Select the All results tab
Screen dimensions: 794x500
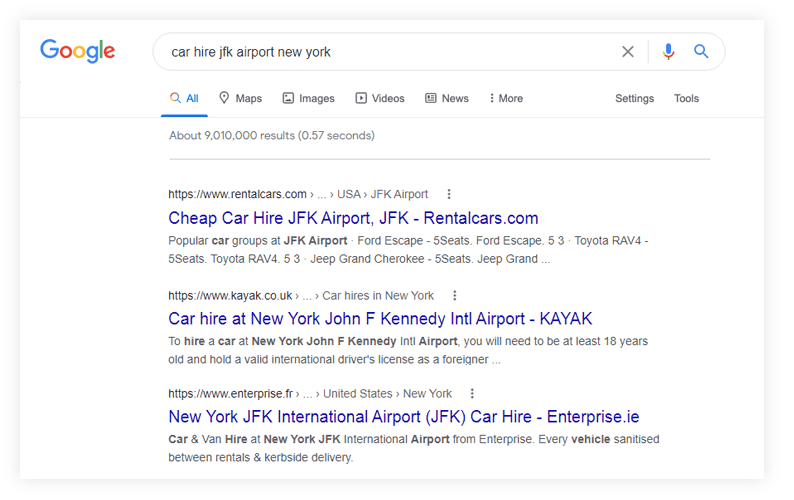(x=184, y=98)
